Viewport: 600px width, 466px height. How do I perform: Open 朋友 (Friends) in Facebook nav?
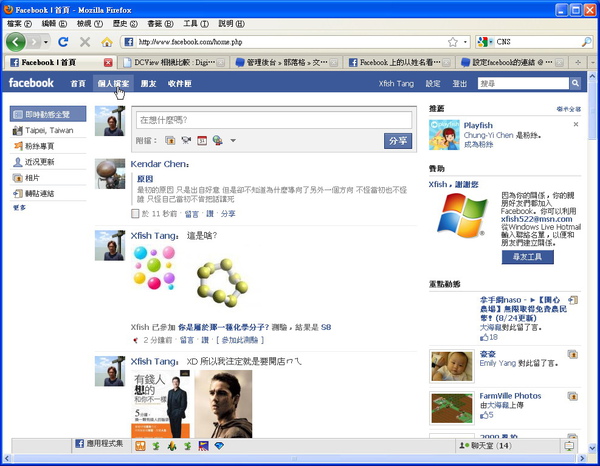pyautogui.click(x=148, y=83)
